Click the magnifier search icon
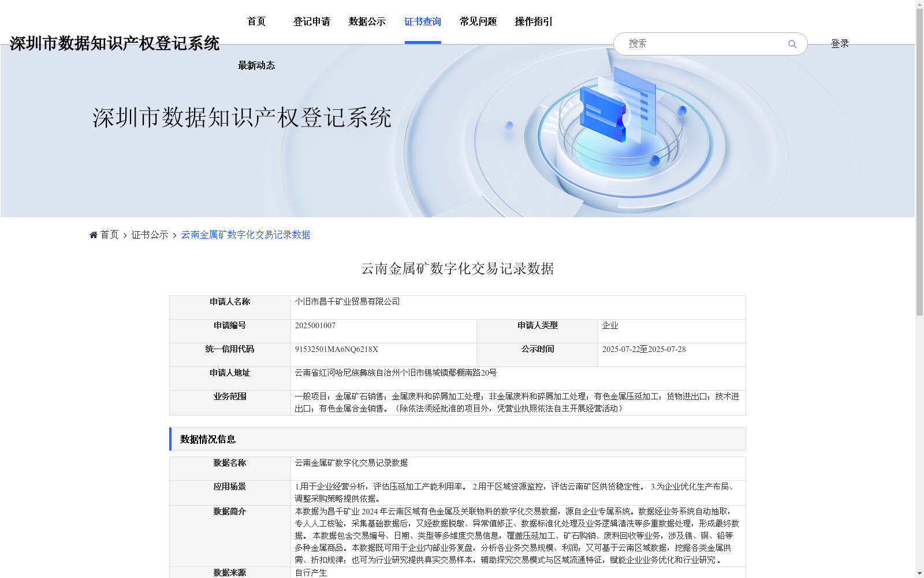This screenshot has width=924, height=578. [x=792, y=43]
